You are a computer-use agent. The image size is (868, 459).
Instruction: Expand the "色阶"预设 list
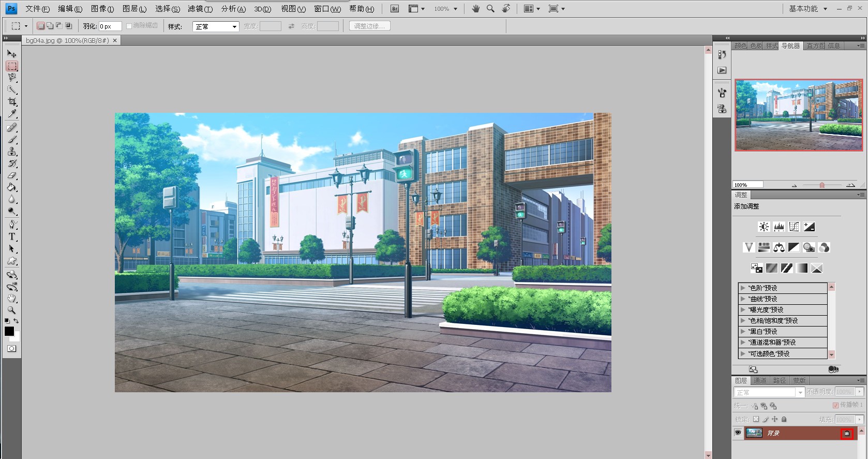pyautogui.click(x=743, y=288)
